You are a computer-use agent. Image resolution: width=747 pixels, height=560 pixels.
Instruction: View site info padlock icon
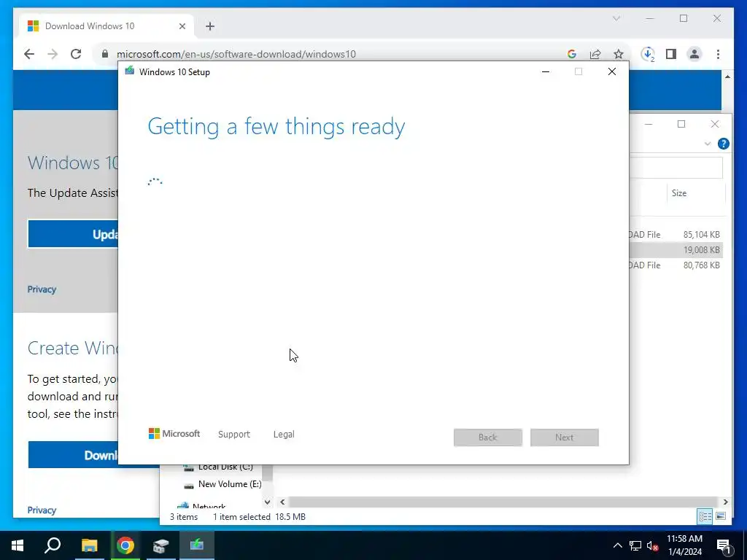(105, 54)
